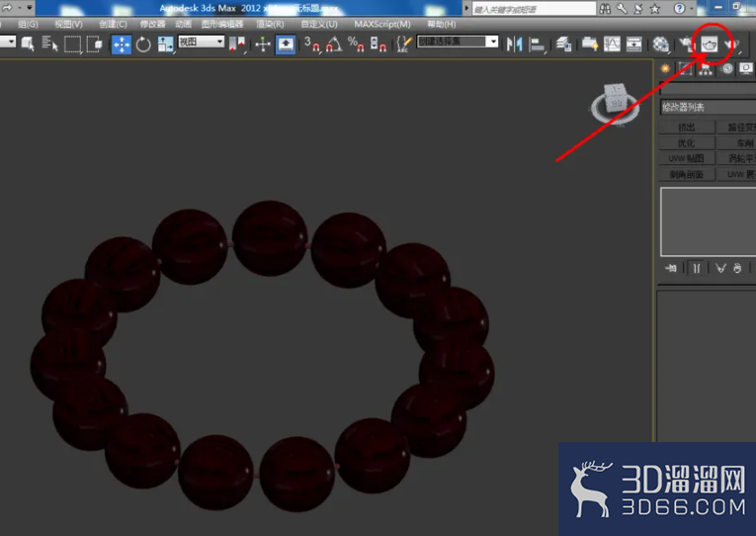Click the Communication Center satellite icon
This screenshot has height=536, width=756.
pos(638,9)
